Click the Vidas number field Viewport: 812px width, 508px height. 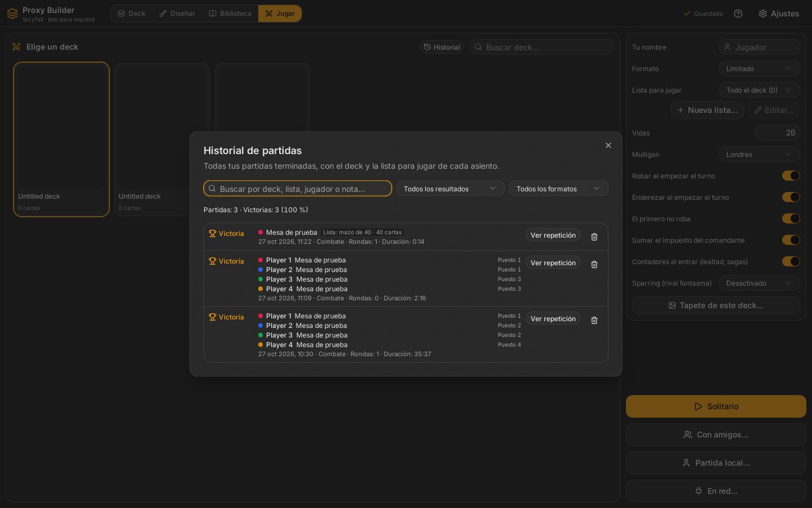click(x=777, y=133)
